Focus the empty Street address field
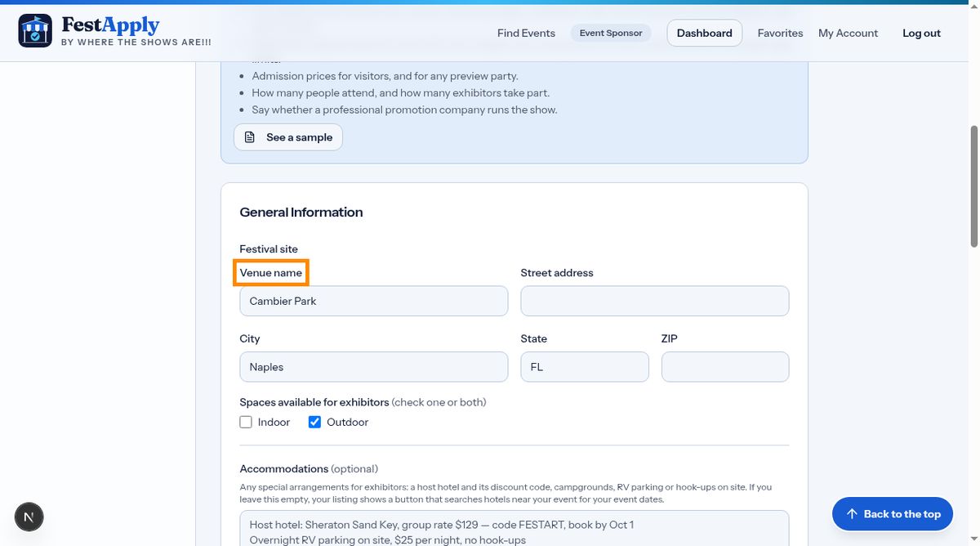The height and width of the screenshot is (546, 980). tap(655, 301)
